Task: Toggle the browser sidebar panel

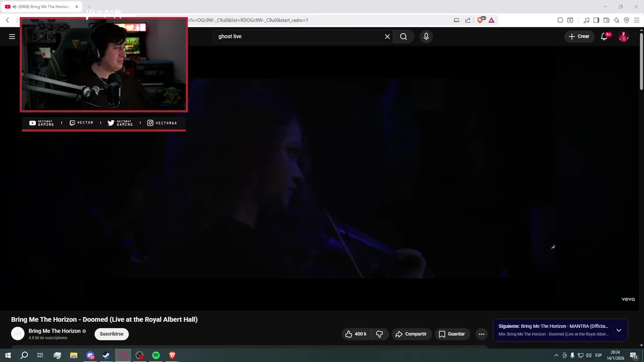Action: coord(596,20)
